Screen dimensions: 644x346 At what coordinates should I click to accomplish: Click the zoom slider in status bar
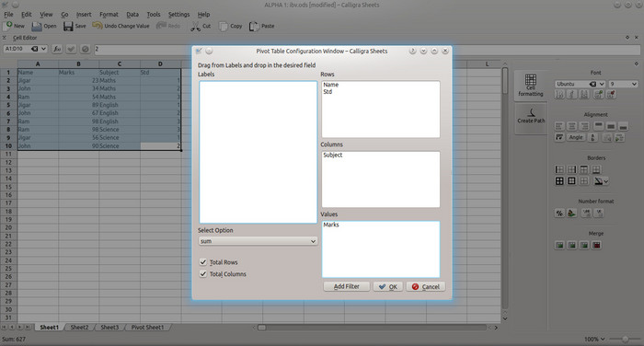pos(625,339)
